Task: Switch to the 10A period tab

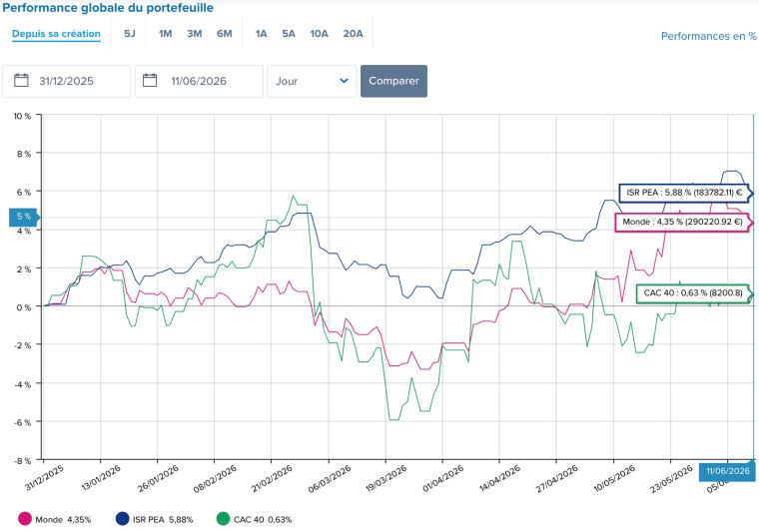Action: tap(319, 34)
